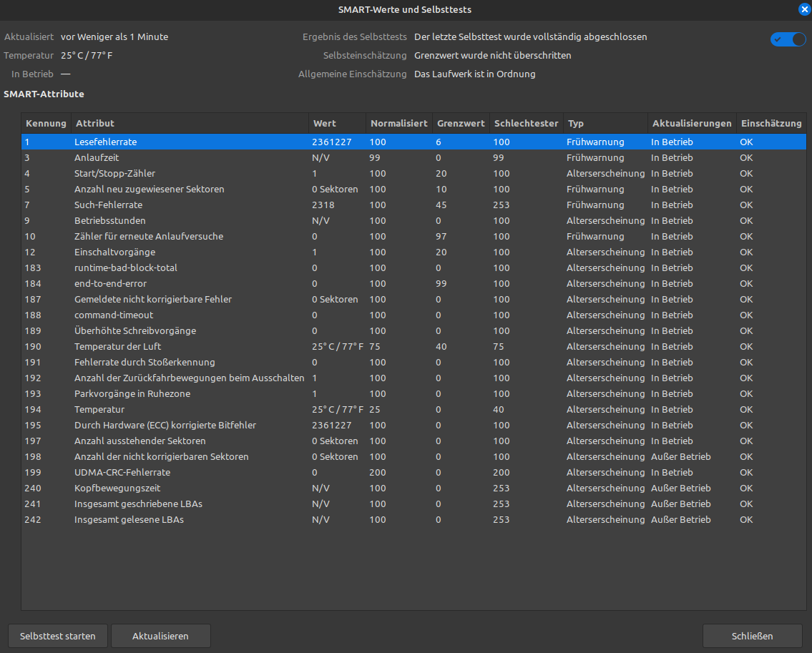
Task: Select the Kopfbewegungszeit row
Action: tap(414, 488)
